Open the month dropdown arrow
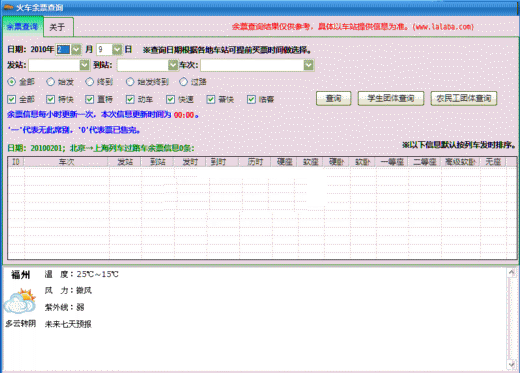 click(77, 50)
